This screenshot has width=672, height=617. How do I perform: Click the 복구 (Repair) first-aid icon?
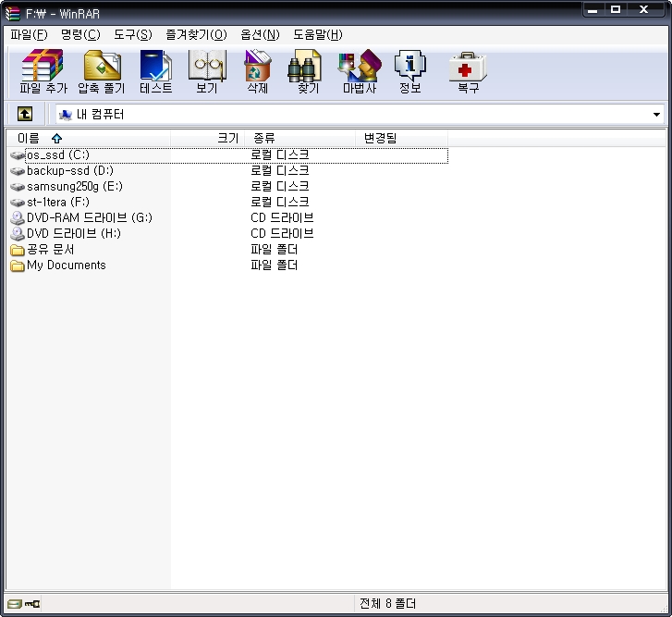[468, 67]
